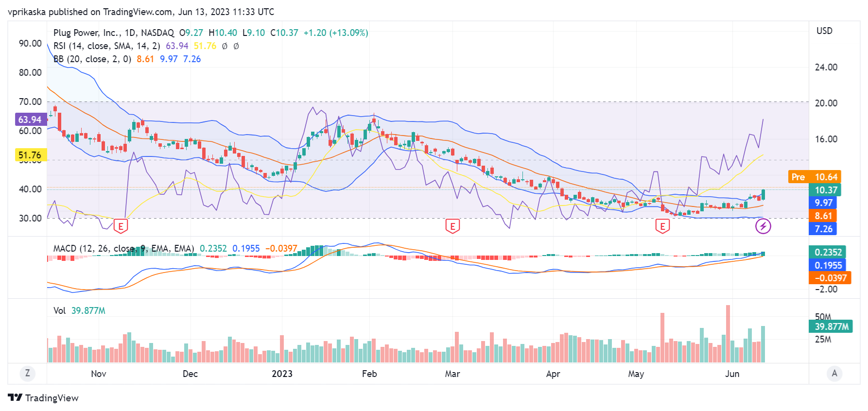Click the 39.877M volume axis label
The width and height of the screenshot is (868, 411).
831,326
